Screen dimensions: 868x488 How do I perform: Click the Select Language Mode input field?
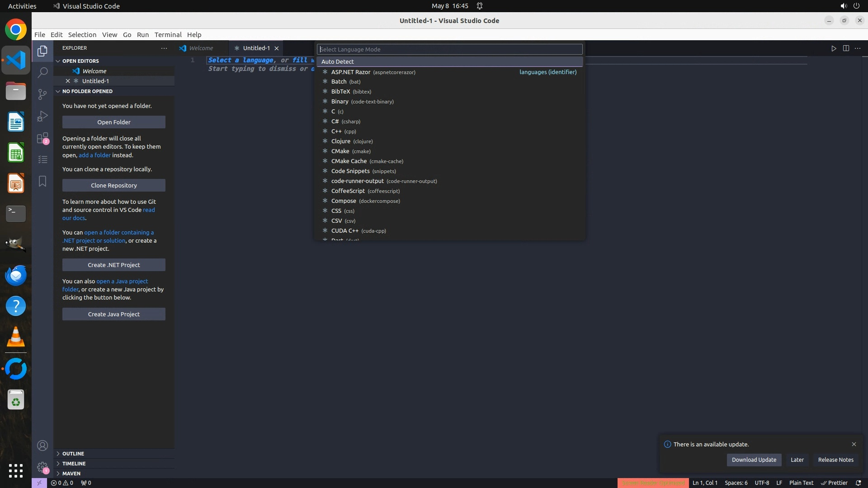point(449,49)
